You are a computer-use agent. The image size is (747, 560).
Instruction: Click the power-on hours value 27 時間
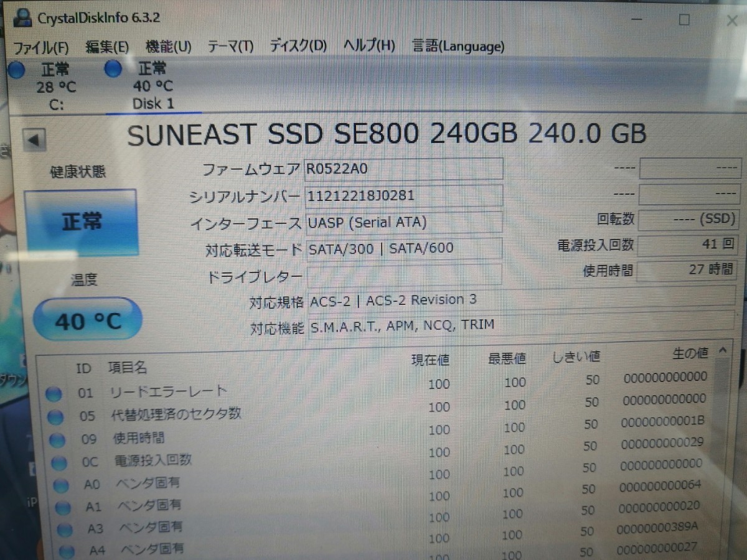coord(687,270)
